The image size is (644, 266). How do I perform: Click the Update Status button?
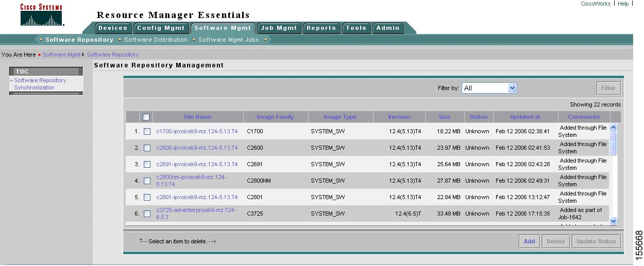point(596,241)
